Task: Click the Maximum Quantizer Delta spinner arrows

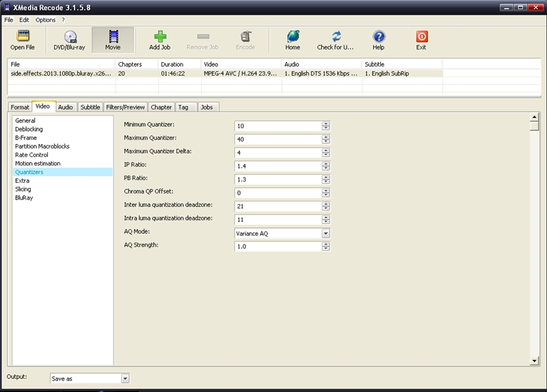Action: pos(326,152)
